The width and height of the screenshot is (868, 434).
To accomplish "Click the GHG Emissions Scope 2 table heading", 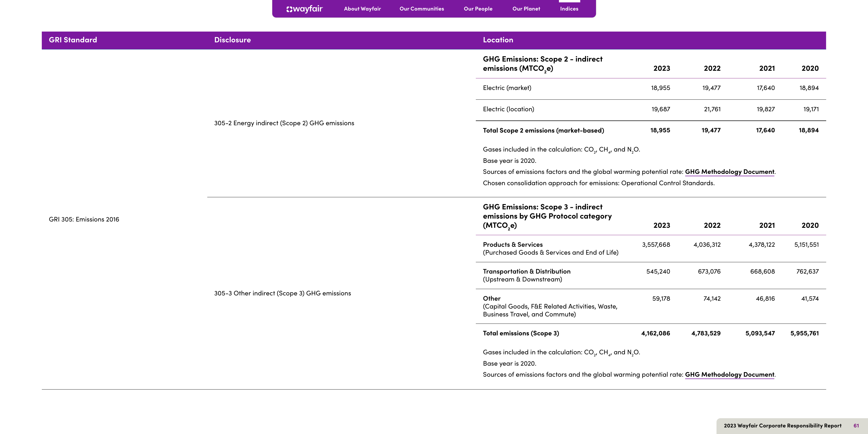I will 542,64.
